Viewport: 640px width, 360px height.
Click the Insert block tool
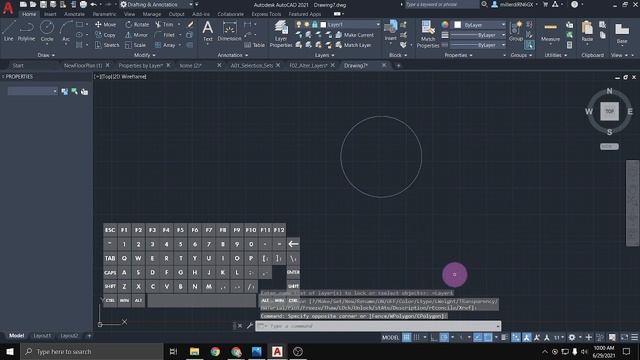pyautogui.click(x=391, y=31)
